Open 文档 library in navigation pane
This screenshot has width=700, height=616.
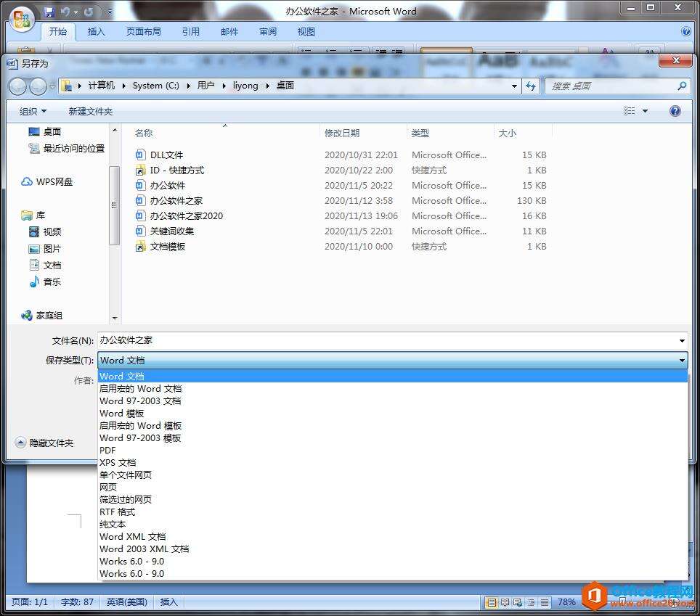[x=44, y=265]
